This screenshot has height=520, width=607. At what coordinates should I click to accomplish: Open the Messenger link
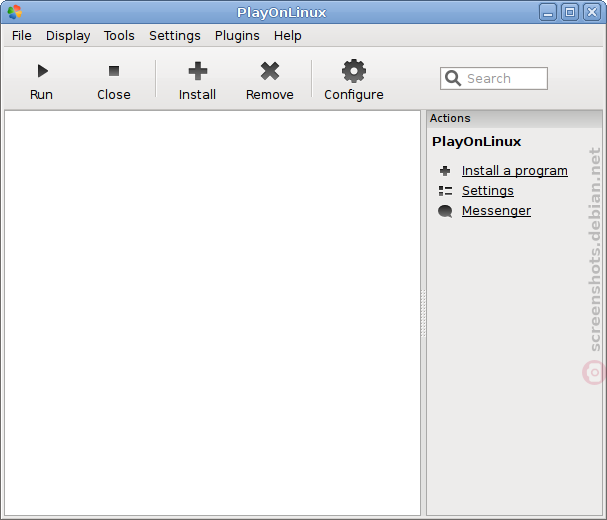[x=496, y=211]
